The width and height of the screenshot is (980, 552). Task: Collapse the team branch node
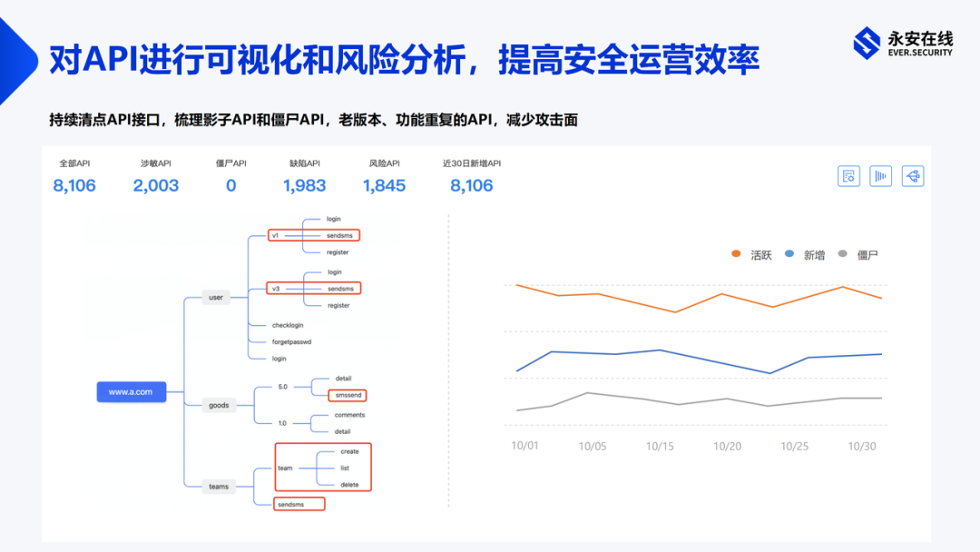[x=285, y=468]
